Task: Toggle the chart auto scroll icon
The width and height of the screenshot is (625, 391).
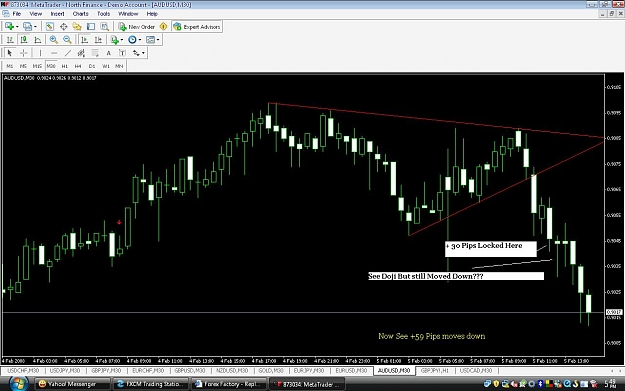Action: click(85, 39)
